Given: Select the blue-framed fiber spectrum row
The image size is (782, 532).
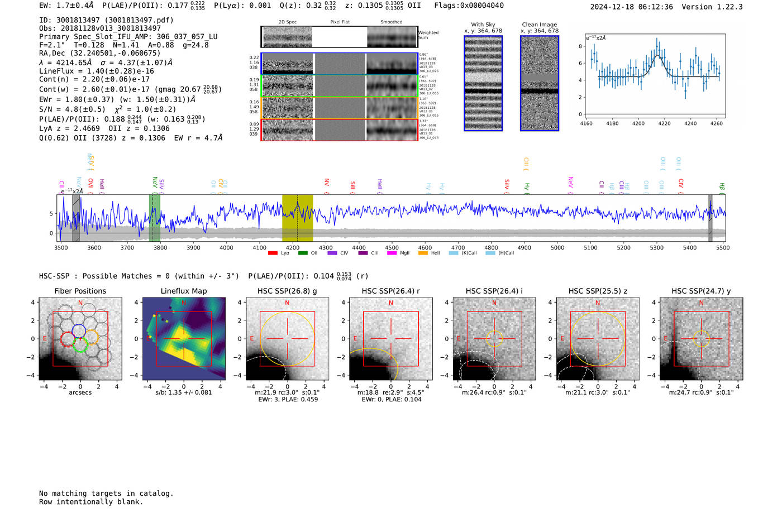Looking at the screenshot, I should (x=339, y=64).
